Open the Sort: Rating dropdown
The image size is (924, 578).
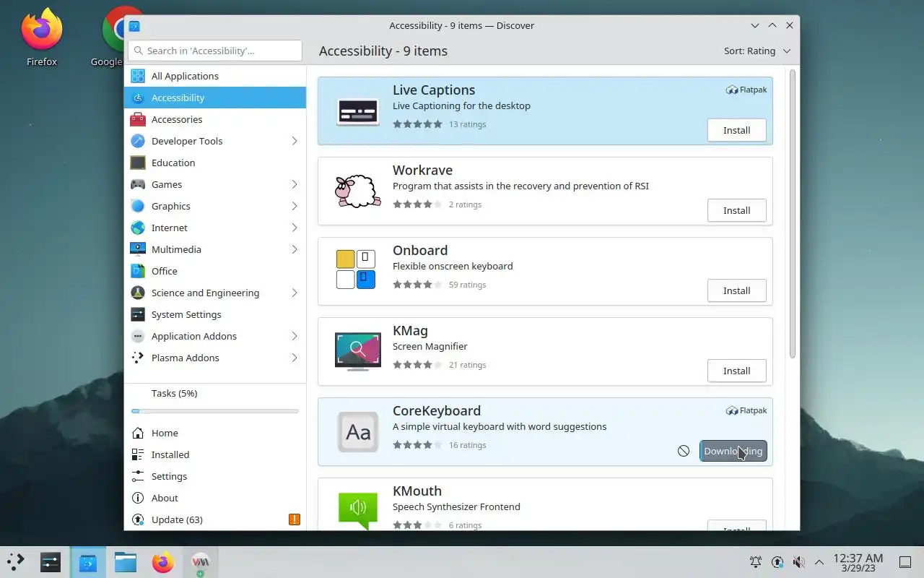pos(757,51)
